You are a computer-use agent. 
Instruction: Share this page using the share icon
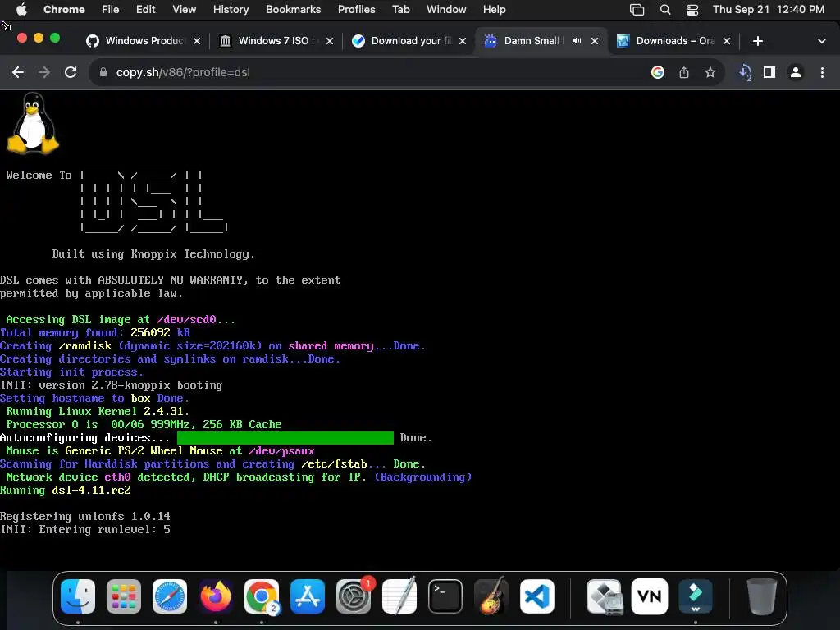684,72
